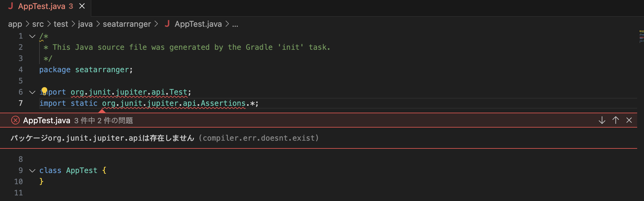Click the 'src' breadcrumb item
The width and height of the screenshot is (644, 201).
click(x=38, y=24)
